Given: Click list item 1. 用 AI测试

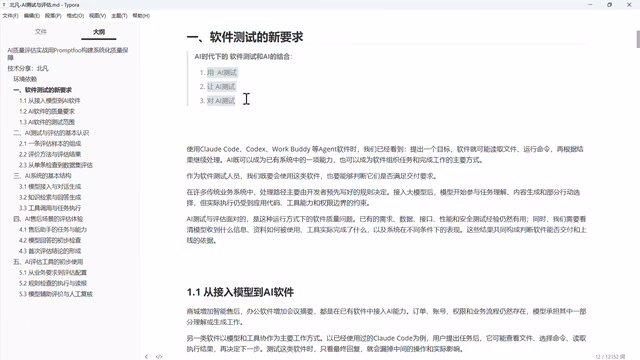Looking at the screenshot, I should click(222, 72).
